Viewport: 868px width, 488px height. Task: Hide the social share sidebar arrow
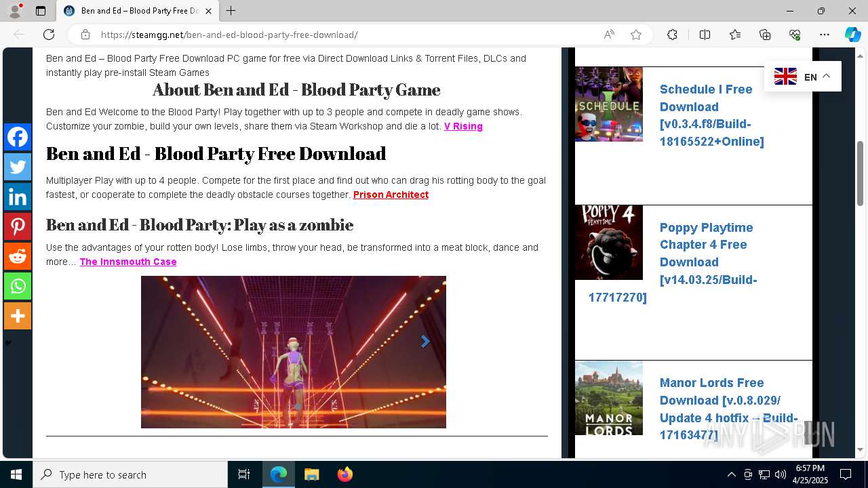point(8,343)
